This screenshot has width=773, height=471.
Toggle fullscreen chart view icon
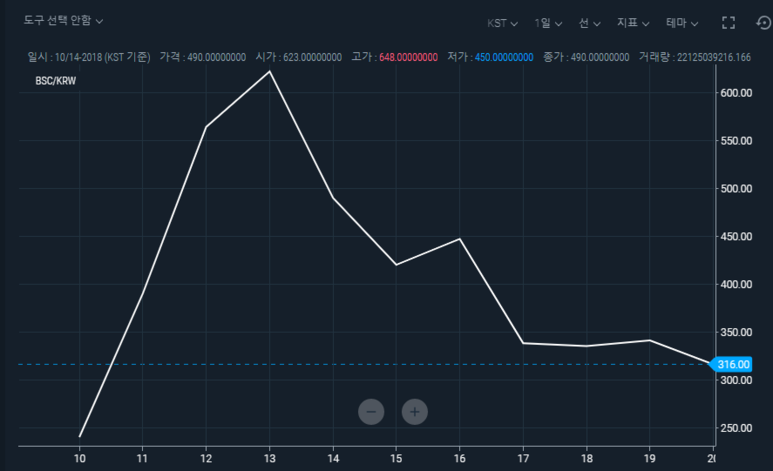(x=728, y=23)
